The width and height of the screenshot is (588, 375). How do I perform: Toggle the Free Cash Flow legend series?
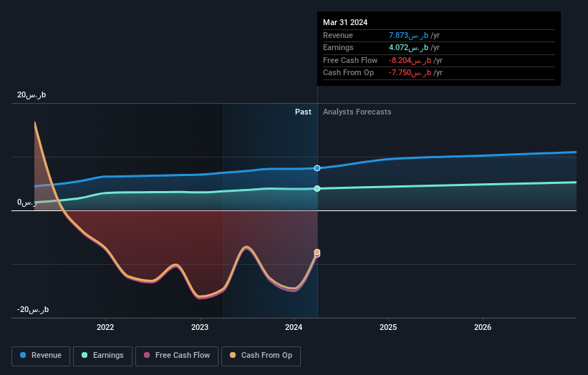pos(177,356)
